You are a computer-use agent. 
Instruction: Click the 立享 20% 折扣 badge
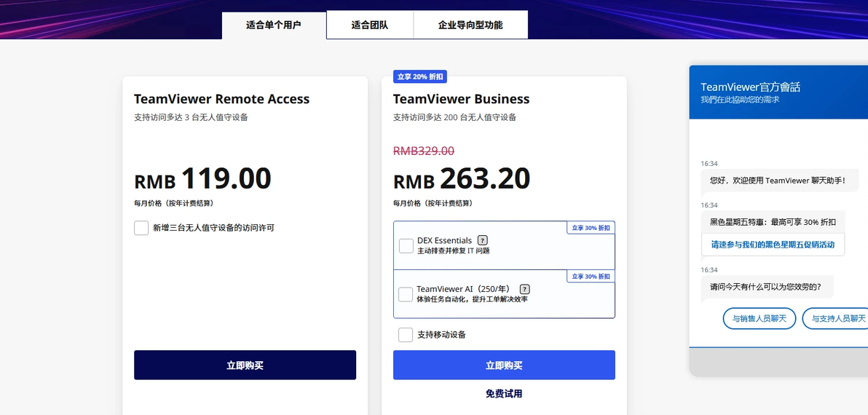pos(419,76)
